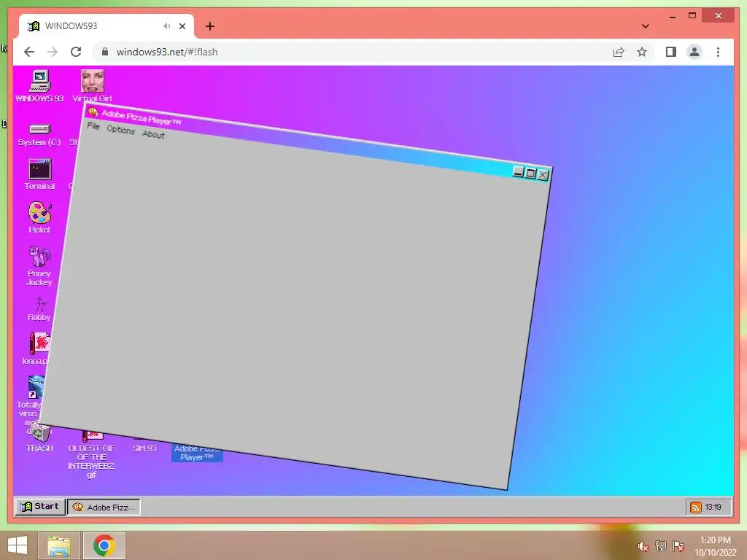747x560 pixels.
Task: Click the Chrome taskbar icon
Action: click(104, 545)
